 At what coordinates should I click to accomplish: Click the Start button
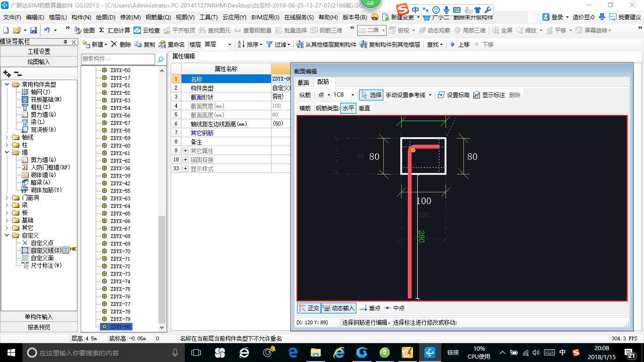[10, 353]
